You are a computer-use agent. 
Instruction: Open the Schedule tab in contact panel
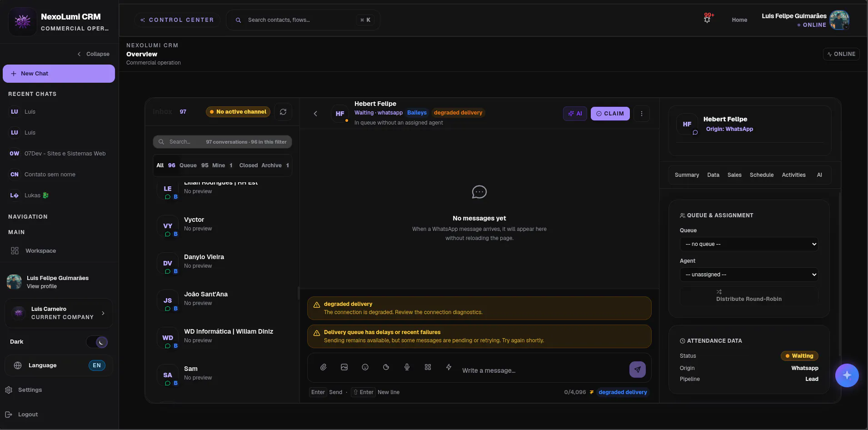click(x=762, y=175)
